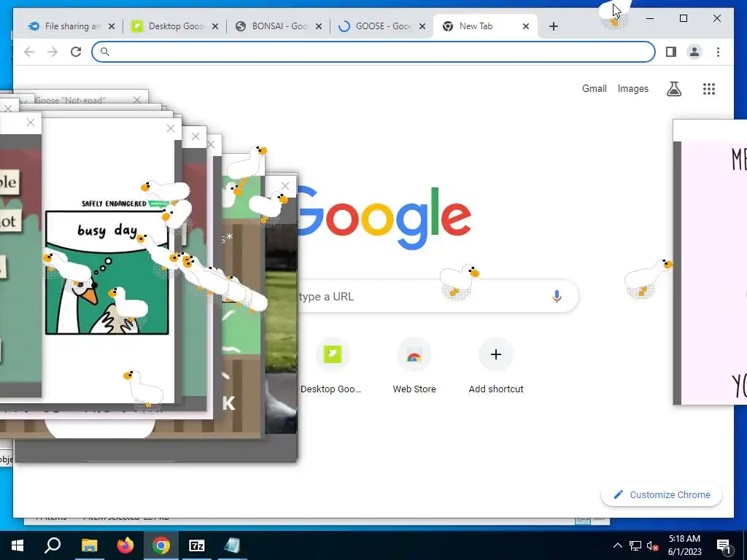Close the Desktop Goose tab
The height and width of the screenshot is (560, 747).
click(x=215, y=26)
